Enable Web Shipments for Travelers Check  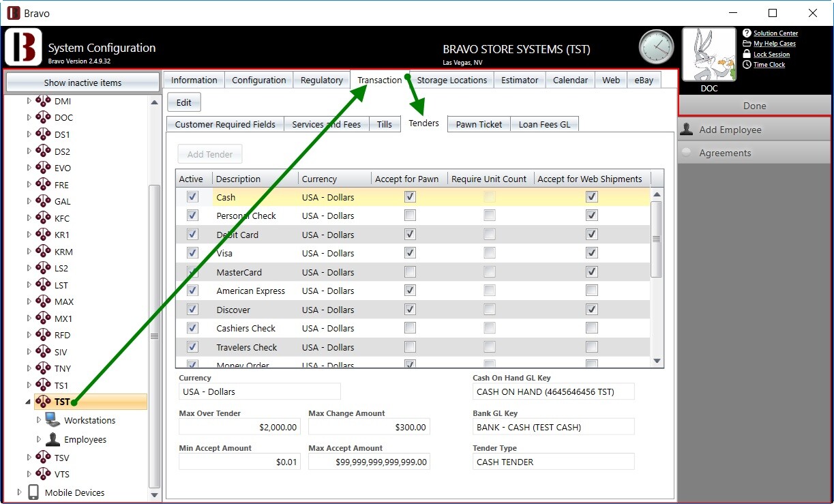pyautogui.click(x=592, y=346)
